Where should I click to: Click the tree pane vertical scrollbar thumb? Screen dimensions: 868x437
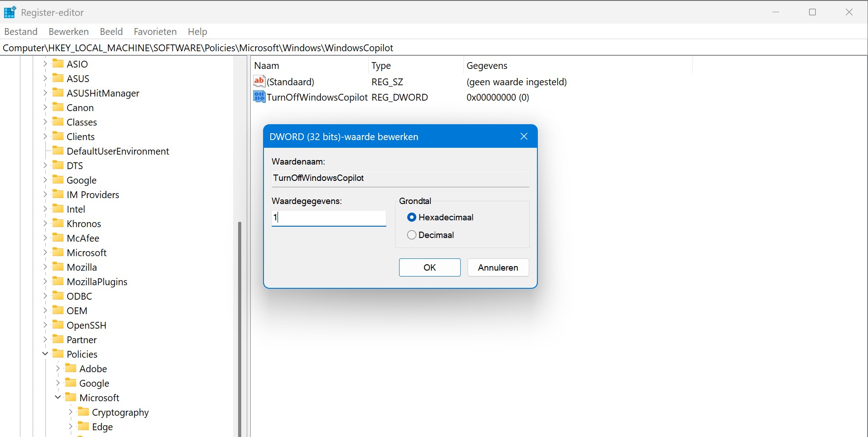pos(239,329)
